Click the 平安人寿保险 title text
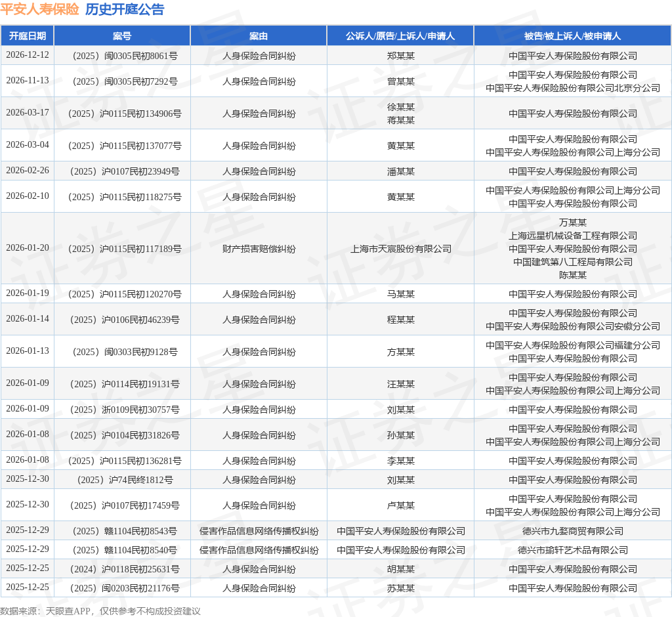The height and width of the screenshot is (617, 672). (x=39, y=9)
